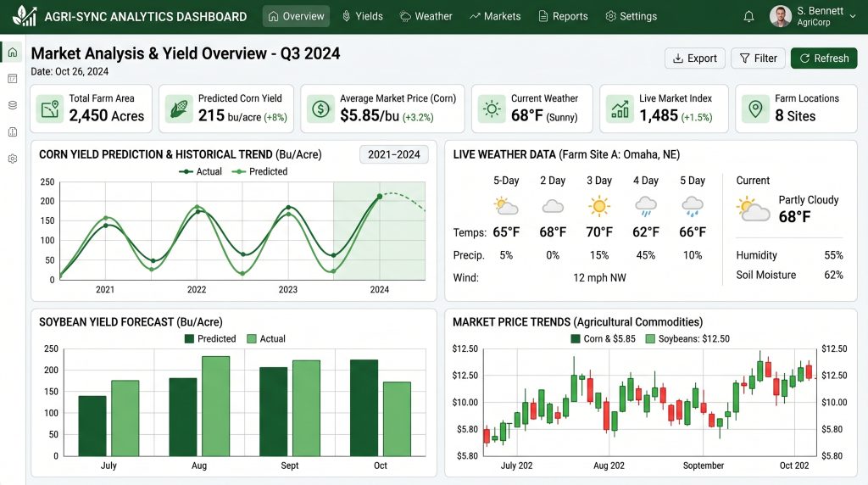This screenshot has width=868, height=485.
Task: Click the Current Partly Cloudy weather icon
Action: pos(753,209)
